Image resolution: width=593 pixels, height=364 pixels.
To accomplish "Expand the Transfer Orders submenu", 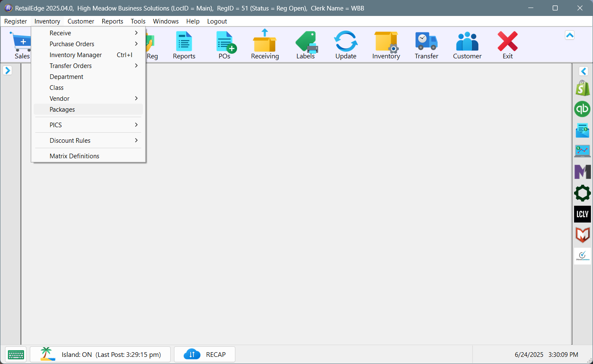I will pyautogui.click(x=88, y=65).
